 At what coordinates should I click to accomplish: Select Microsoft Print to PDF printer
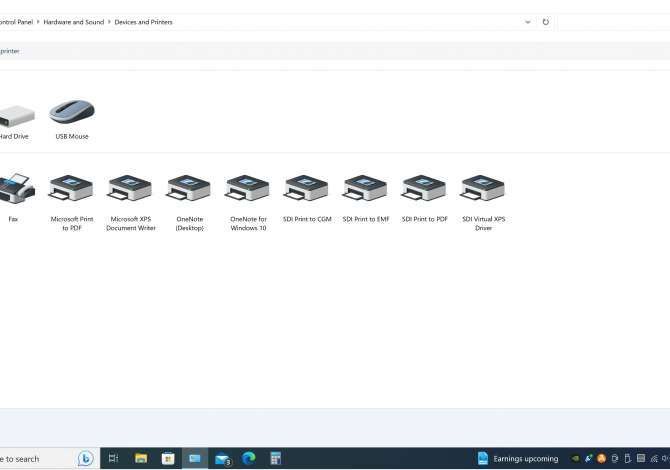click(72, 190)
